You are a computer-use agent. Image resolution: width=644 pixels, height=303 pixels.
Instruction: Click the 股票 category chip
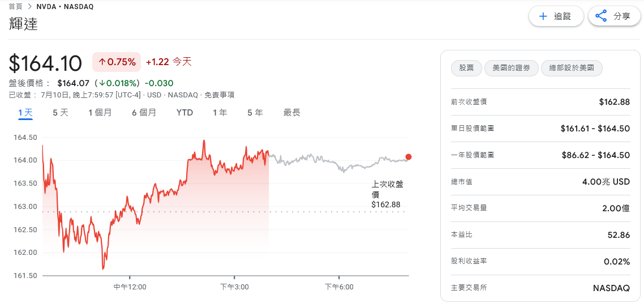[x=466, y=69]
